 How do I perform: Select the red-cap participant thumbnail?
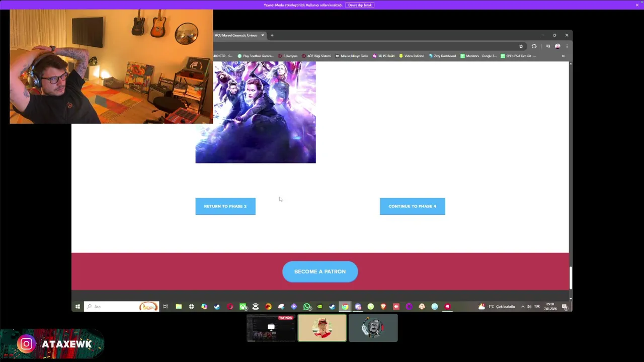(322, 328)
